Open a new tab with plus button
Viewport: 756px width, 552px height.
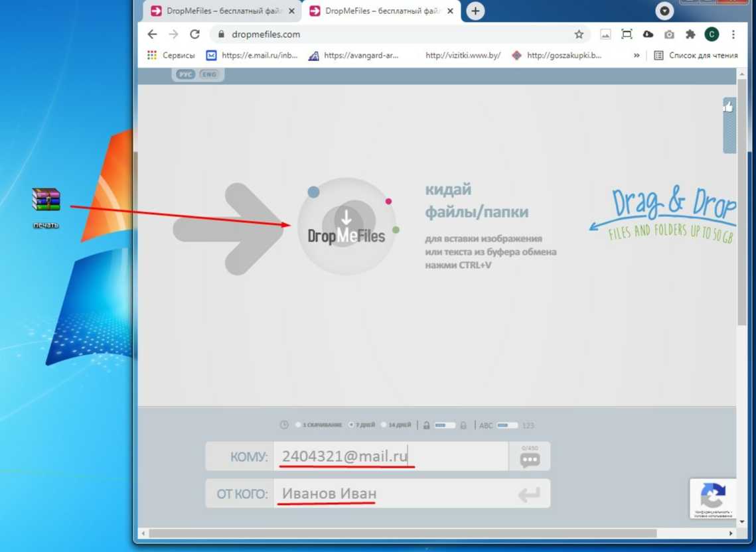click(x=475, y=11)
